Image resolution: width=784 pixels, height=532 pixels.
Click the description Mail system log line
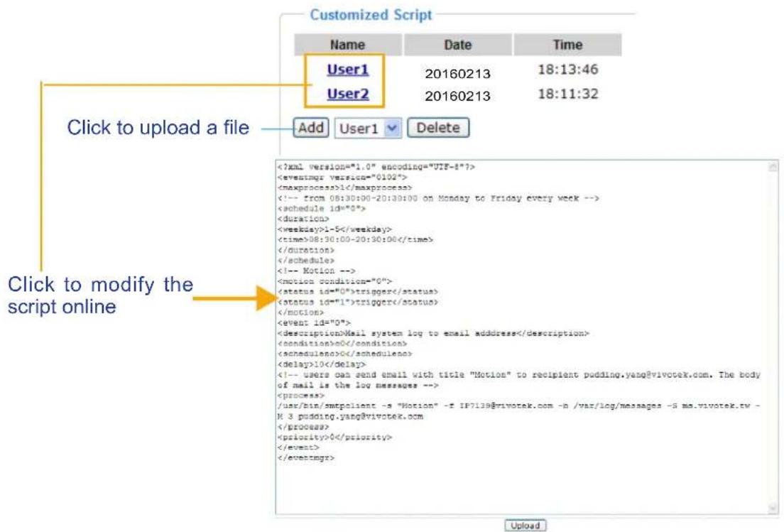pyautogui.click(x=433, y=333)
